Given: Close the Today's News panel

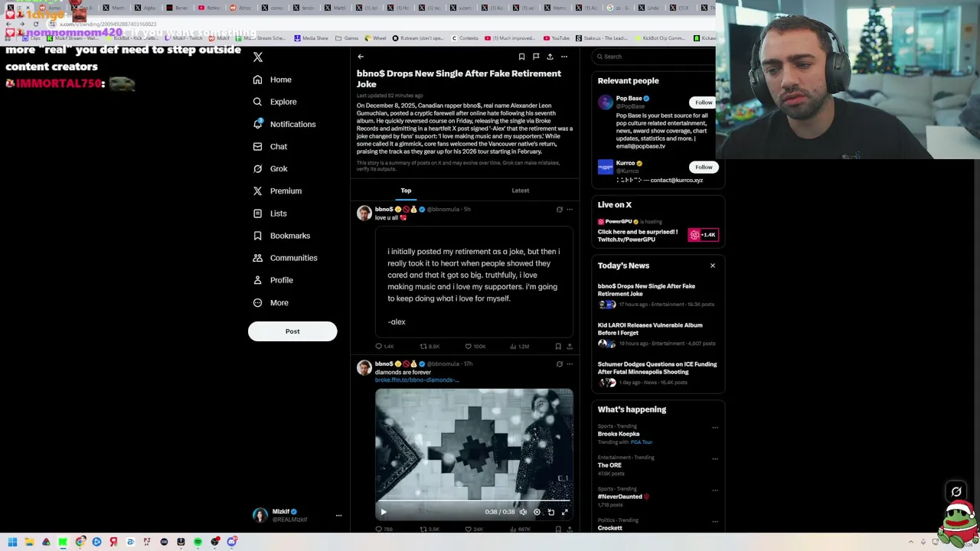Looking at the screenshot, I should tap(713, 266).
